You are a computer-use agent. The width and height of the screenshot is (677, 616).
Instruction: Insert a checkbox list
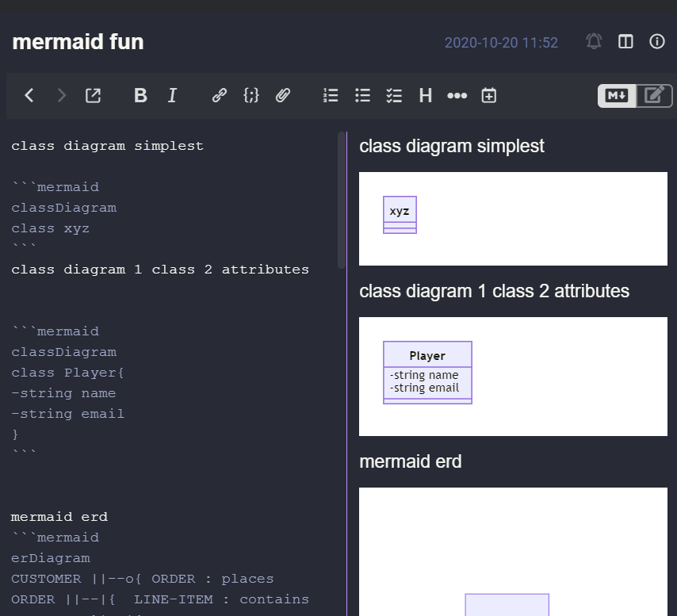[x=393, y=95]
